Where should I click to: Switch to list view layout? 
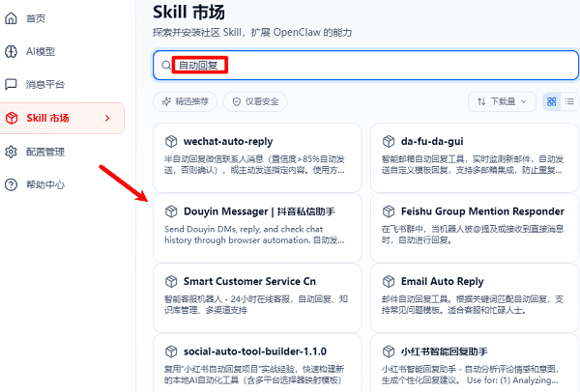coord(569,101)
